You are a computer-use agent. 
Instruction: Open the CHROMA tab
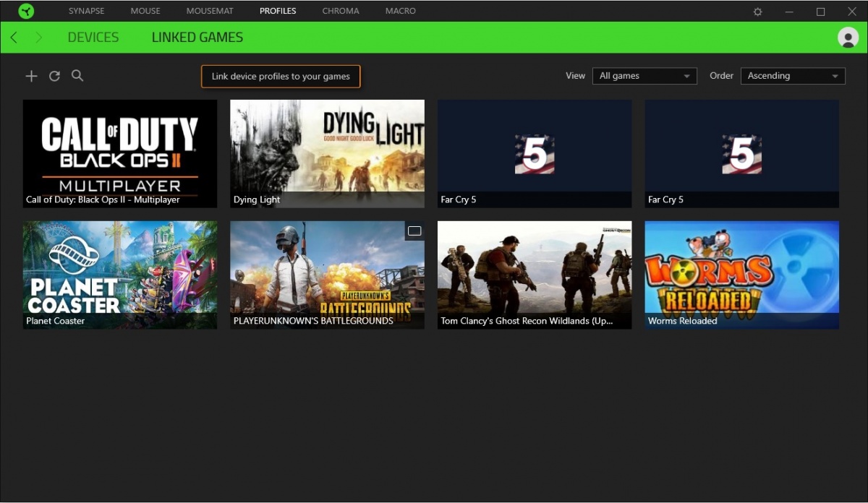click(341, 11)
